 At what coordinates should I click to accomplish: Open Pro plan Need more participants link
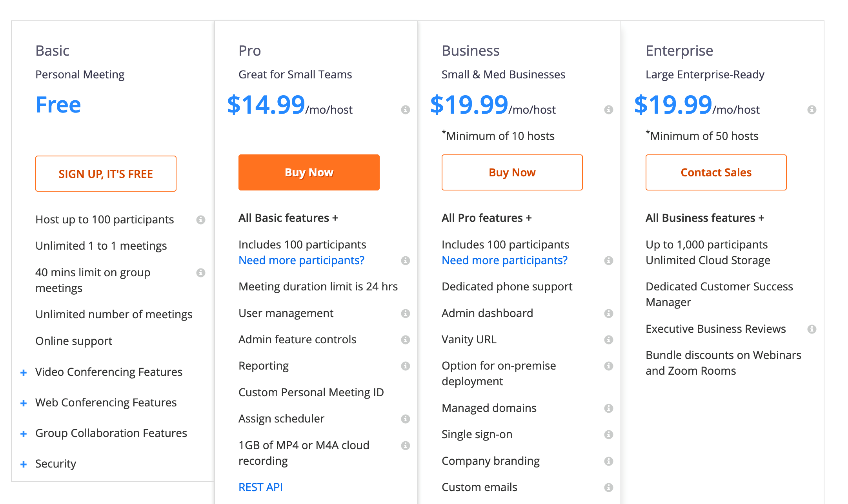[302, 260]
